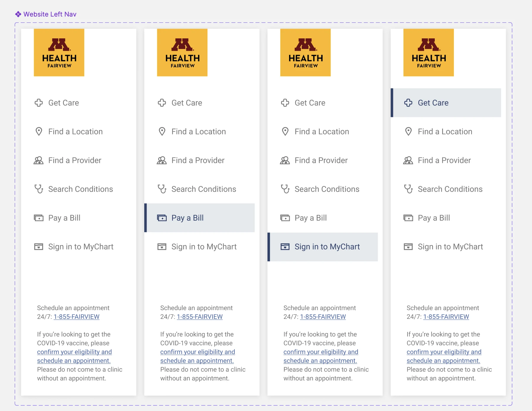This screenshot has width=532, height=411.
Task: Select Find a Location text in first panel
Action: click(75, 131)
